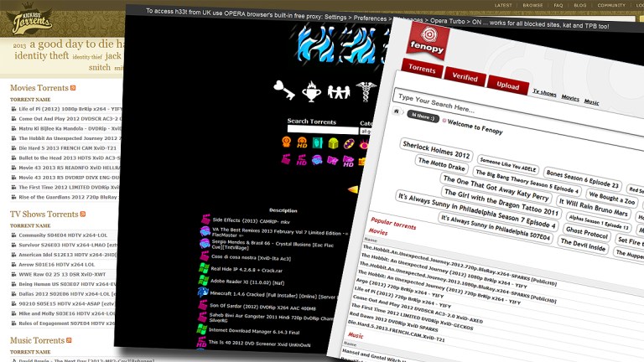Open Red Dawn 2012 DVDRip XviD SPARKS
The width and height of the screenshot is (644, 362).
(x=393, y=322)
